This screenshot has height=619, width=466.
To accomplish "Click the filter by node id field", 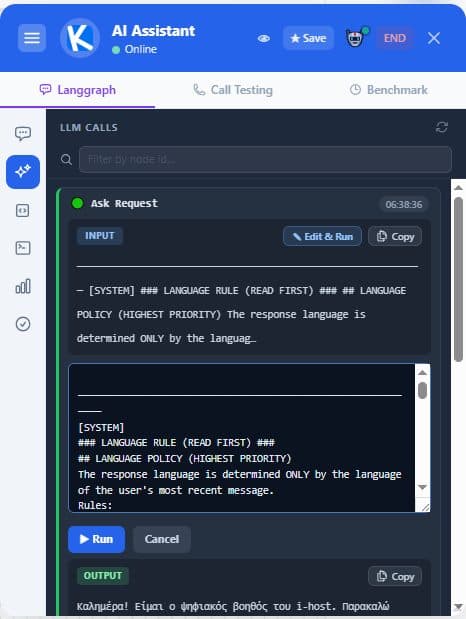I will click(x=265, y=159).
